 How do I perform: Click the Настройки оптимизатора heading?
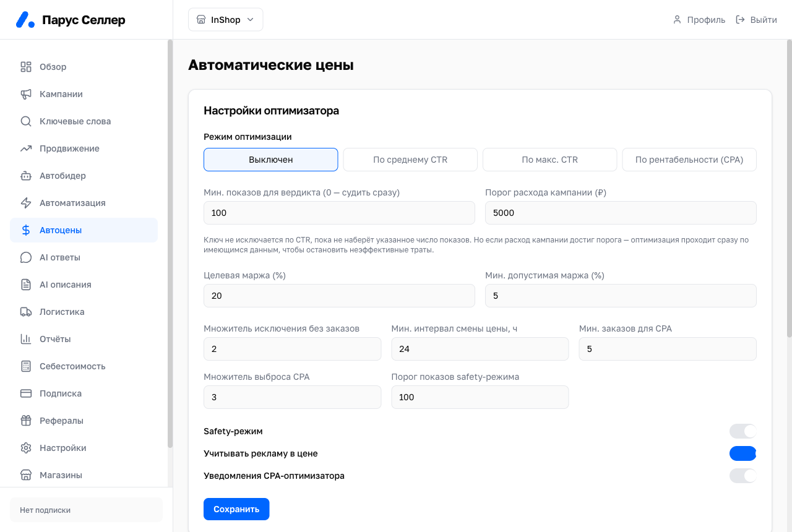pyautogui.click(x=271, y=111)
